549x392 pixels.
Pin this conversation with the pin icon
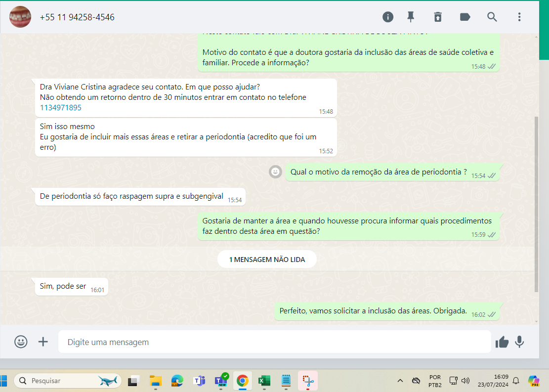[411, 17]
